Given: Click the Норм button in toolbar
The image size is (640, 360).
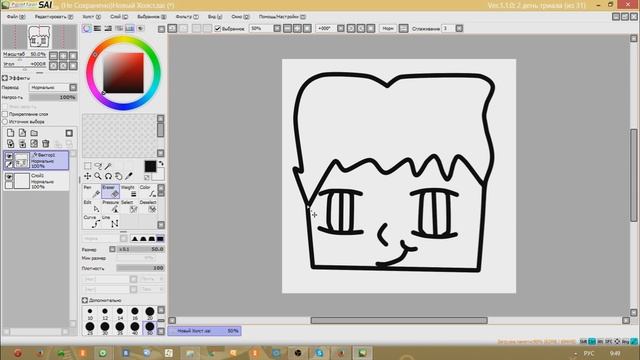Looking at the screenshot, I should click(x=388, y=29).
